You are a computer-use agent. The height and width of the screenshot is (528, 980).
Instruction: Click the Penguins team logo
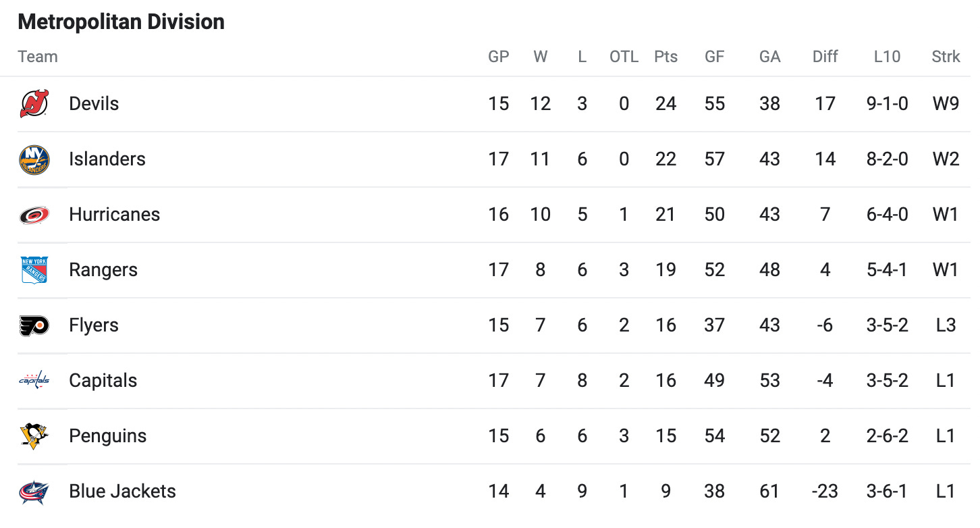pyautogui.click(x=34, y=436)
